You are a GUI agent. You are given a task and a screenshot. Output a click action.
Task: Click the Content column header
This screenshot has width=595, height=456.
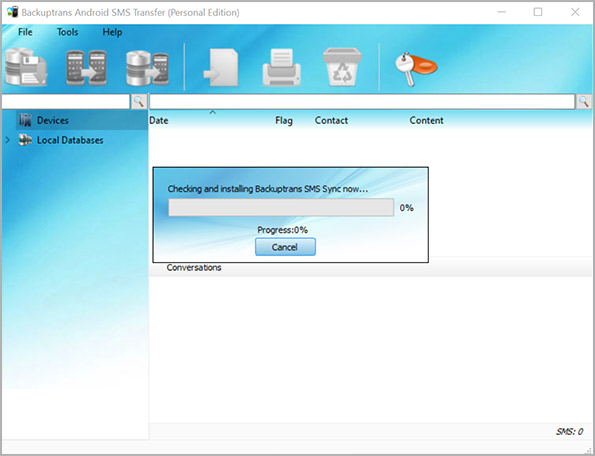[426, 120]
